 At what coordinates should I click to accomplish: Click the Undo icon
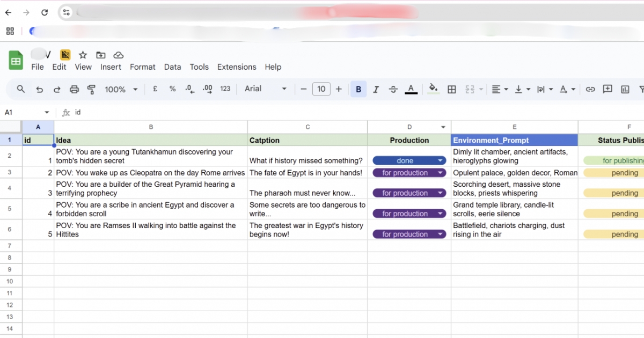coord(39,89)
